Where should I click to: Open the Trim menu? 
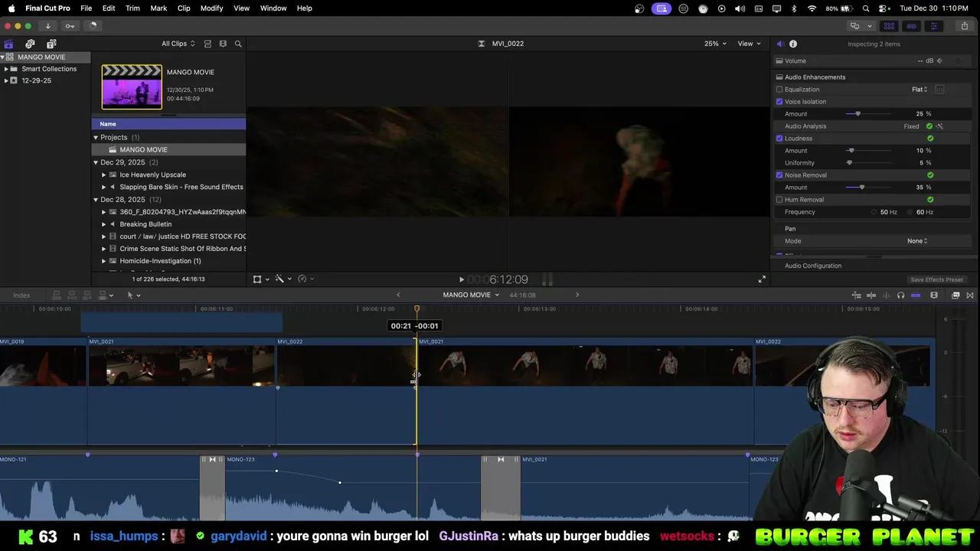[x=132, y=8]
